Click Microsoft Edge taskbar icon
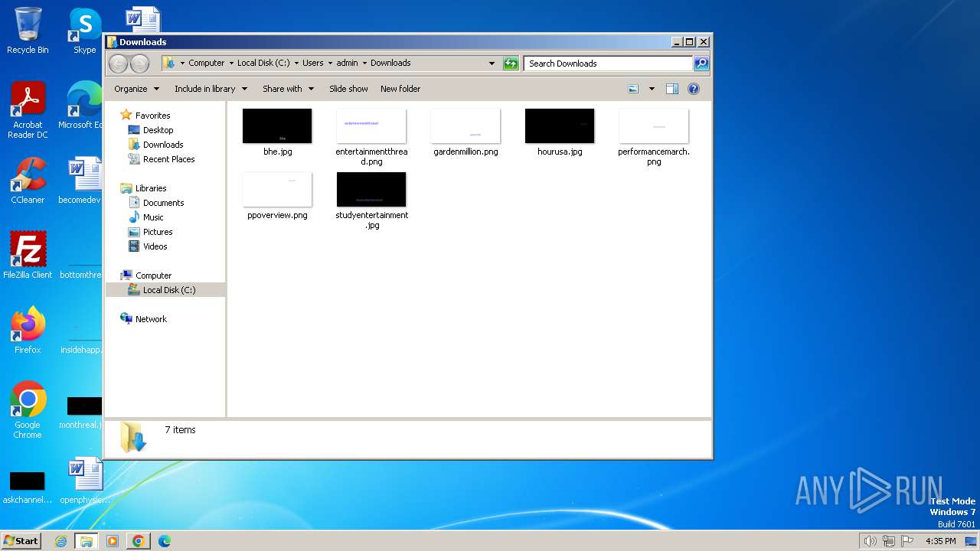 pos(164,541)
